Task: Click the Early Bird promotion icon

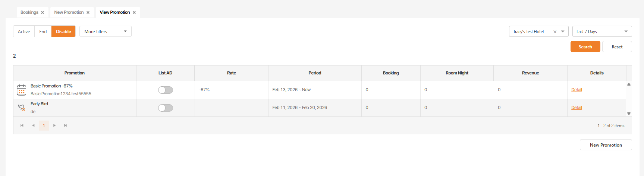Action: [22, 108]
